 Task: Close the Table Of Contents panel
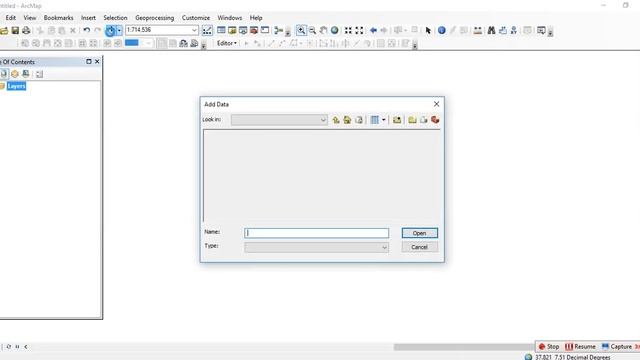[x=97, y=62]
